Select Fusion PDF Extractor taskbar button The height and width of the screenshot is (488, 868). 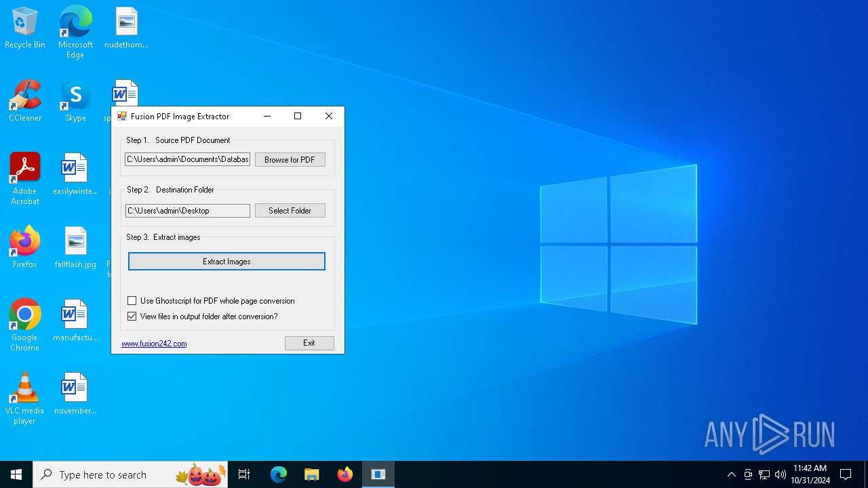[x=378, y=474]
